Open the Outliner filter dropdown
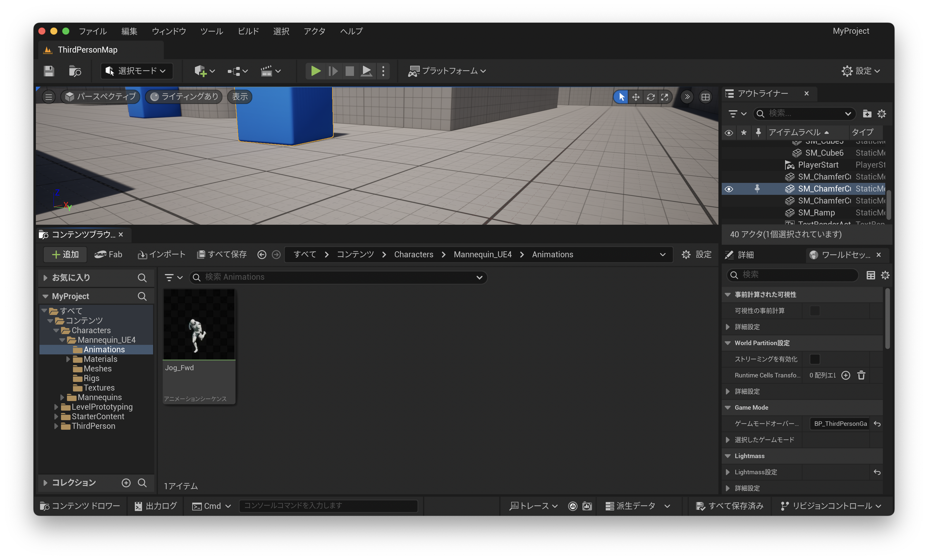Image resolution: width=928 pixels, height=560 pixels. [x=738, y=114]
